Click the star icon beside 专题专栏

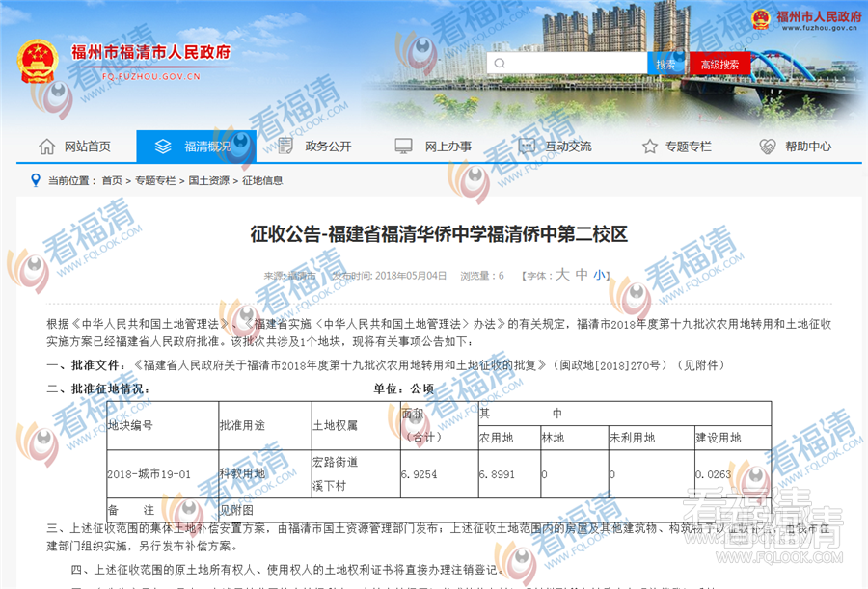[649, 147]
